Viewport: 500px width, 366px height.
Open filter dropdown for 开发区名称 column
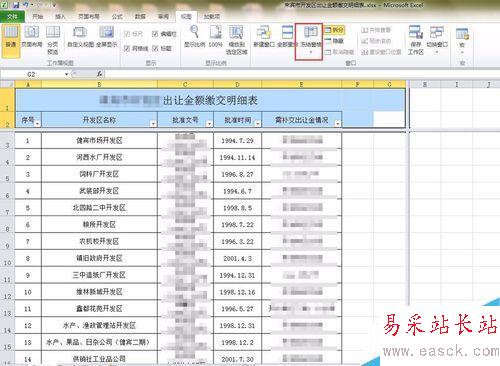(x=153, y=124)
